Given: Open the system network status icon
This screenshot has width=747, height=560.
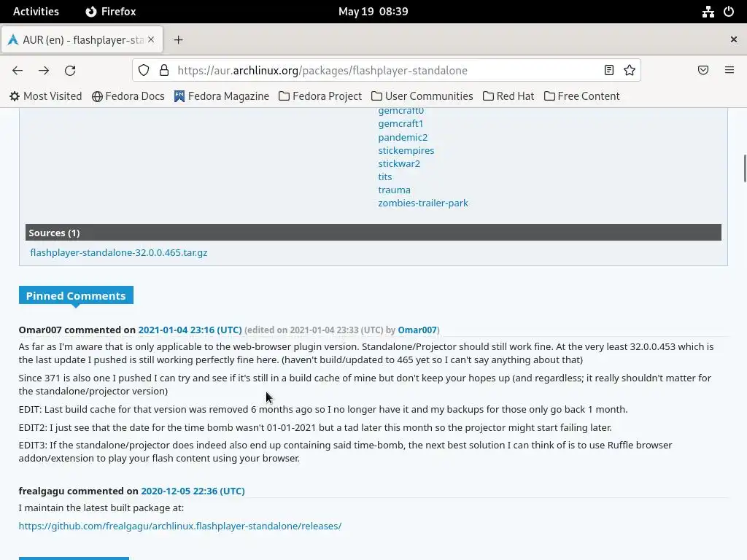Looking at the screenshot, I should (x=708, y=12).
